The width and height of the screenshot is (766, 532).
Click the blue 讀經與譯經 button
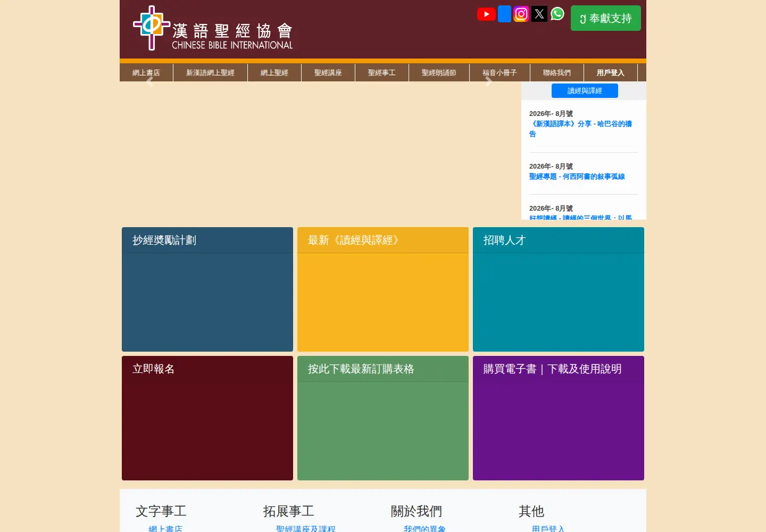point(585,91)
